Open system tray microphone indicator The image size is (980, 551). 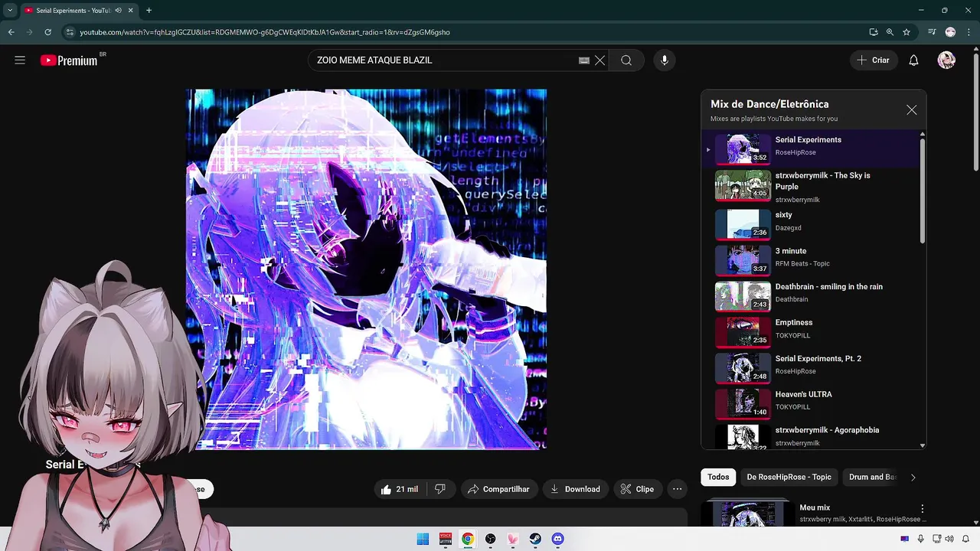[x=920, y=539]
